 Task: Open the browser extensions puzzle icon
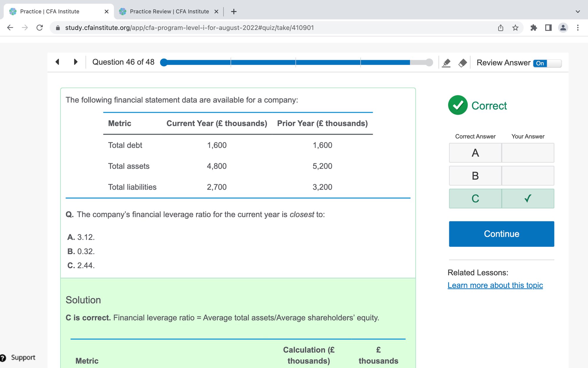533,28
